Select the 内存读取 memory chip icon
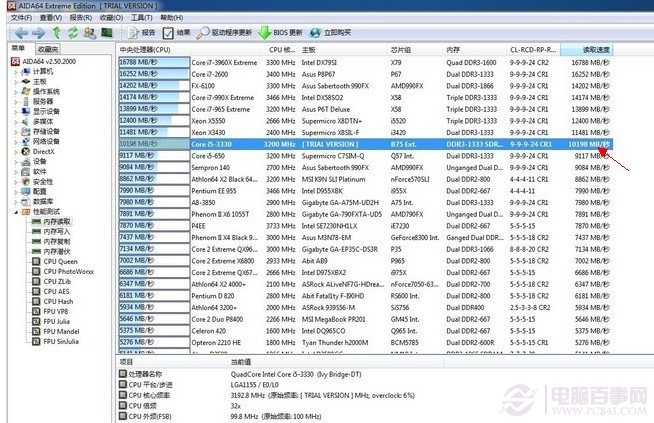654x423 pixels. click(37, 222)
